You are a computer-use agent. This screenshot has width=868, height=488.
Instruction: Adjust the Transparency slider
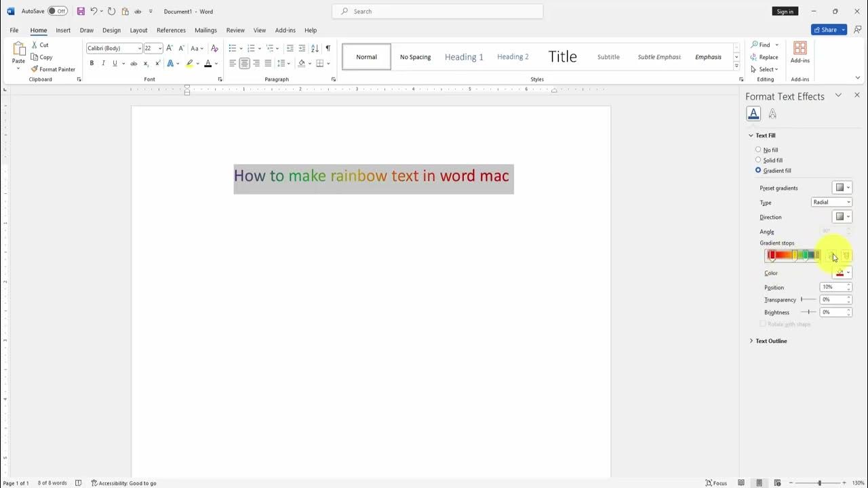click(809, 300)
